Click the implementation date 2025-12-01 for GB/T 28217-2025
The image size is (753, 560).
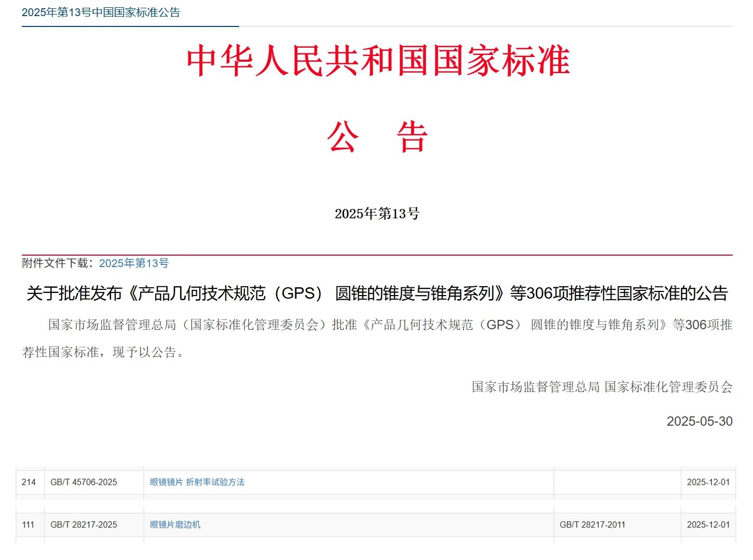point(708,524)
